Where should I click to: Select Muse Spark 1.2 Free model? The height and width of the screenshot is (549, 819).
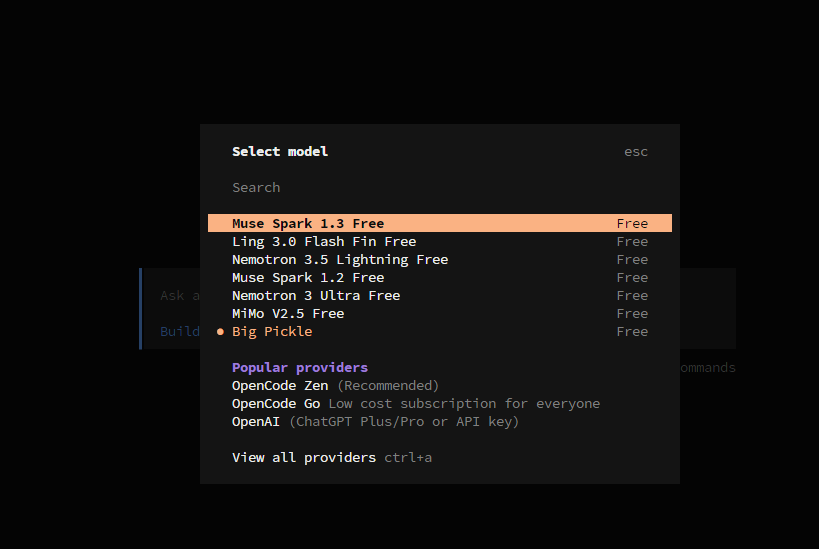440,277
